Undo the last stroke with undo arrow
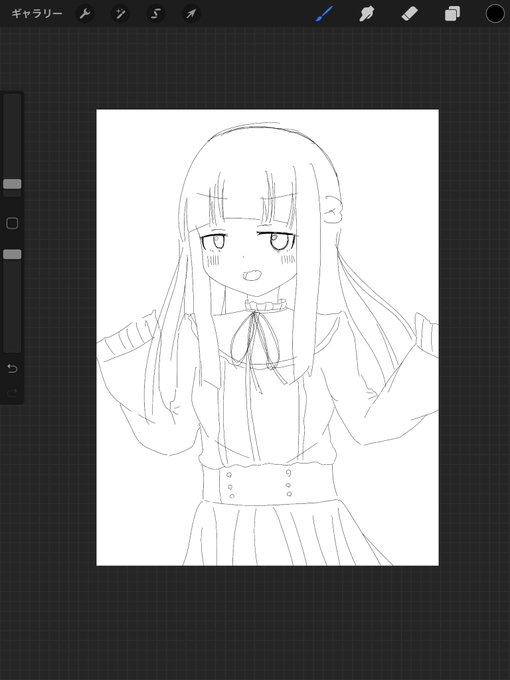 pyautogui.click(x=12, y=369)
